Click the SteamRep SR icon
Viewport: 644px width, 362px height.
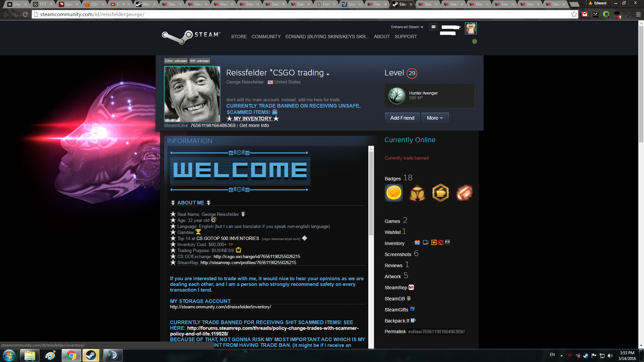[411, 287]
